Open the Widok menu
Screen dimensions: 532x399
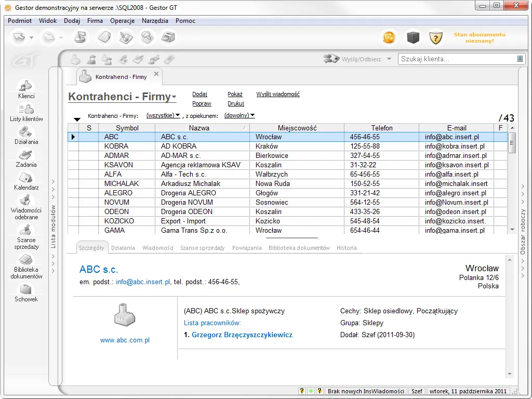point(48,21)
